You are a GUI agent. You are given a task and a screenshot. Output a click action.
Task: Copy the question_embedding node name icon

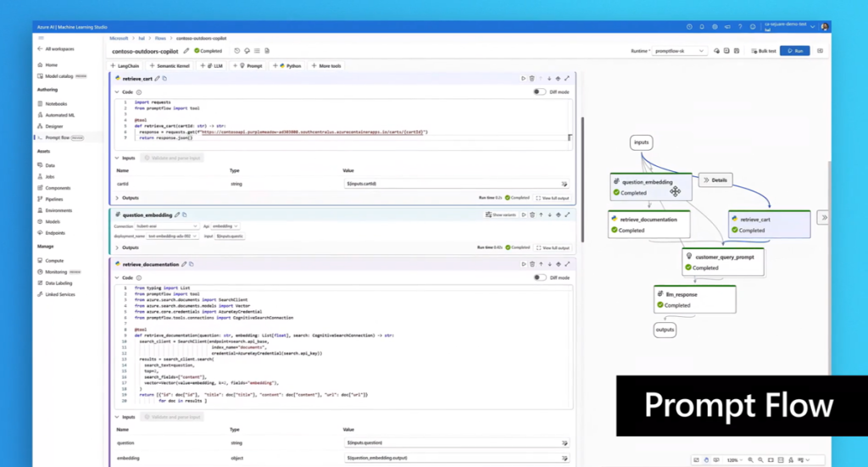185,214
